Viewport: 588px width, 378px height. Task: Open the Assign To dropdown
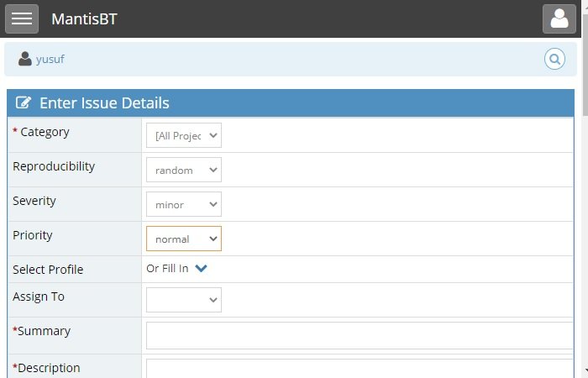tap(184, 300)
